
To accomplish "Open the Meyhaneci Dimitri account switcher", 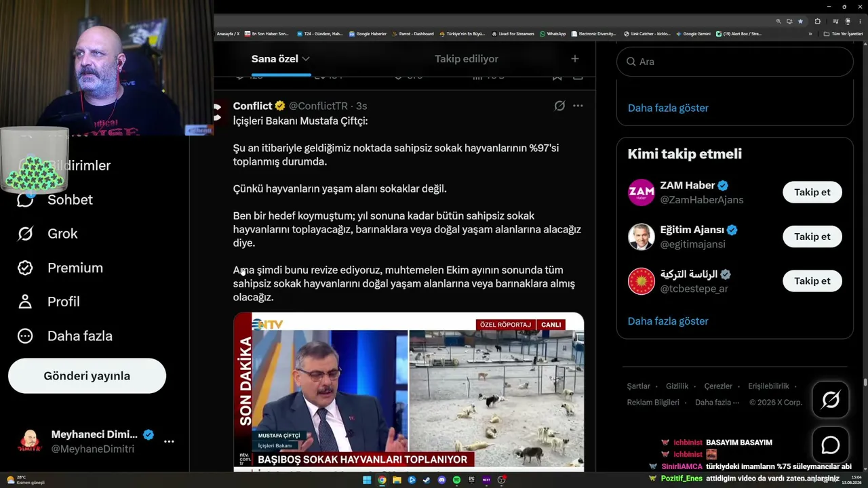I will [x=95, y=441].
